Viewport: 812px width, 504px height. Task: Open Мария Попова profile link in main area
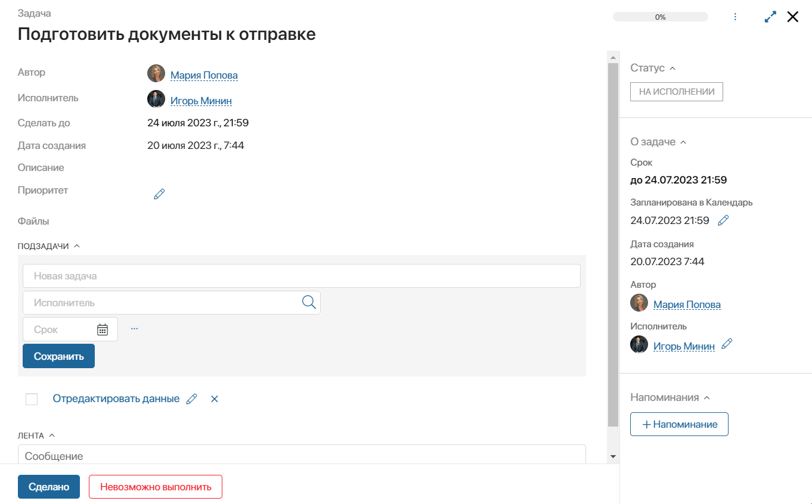tap(204, 75)
